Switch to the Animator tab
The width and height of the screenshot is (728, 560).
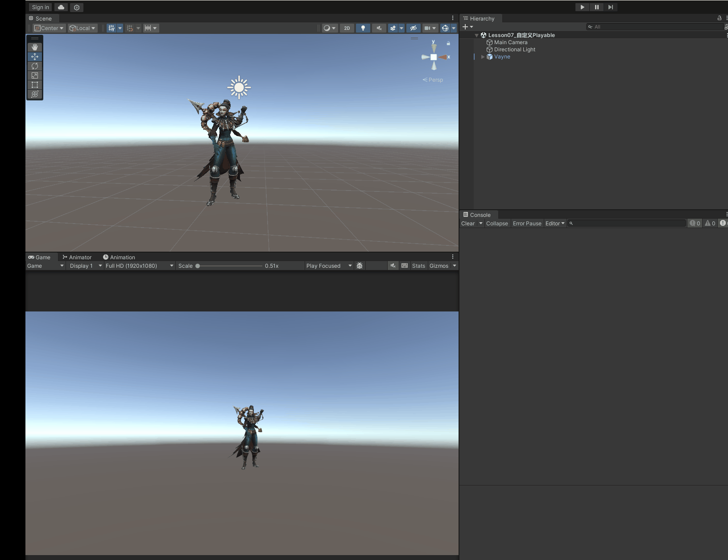[77, 257]
